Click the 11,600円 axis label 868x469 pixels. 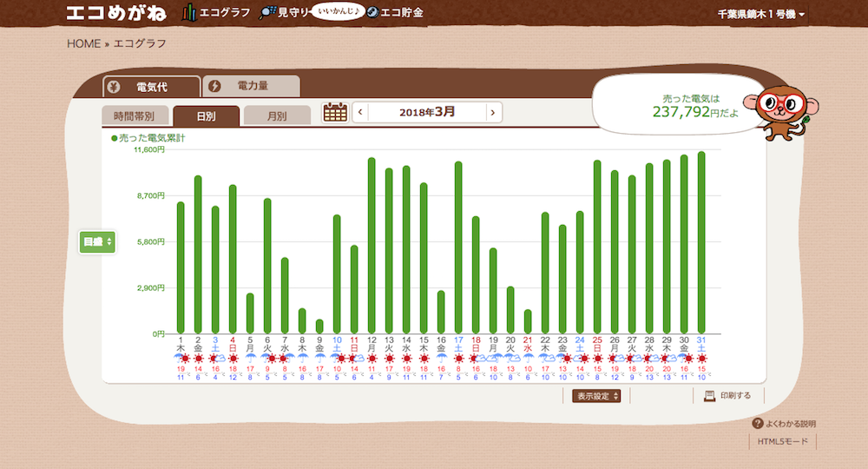tap(149, 149)
